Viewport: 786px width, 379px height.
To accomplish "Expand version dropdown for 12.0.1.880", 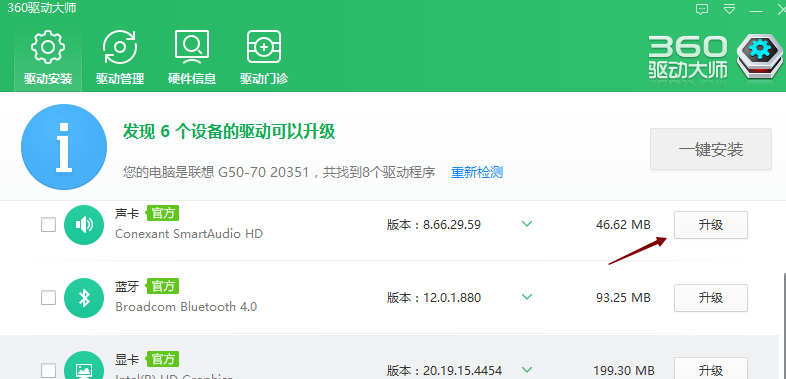I will pyautogui.click(x=527, y=297).
